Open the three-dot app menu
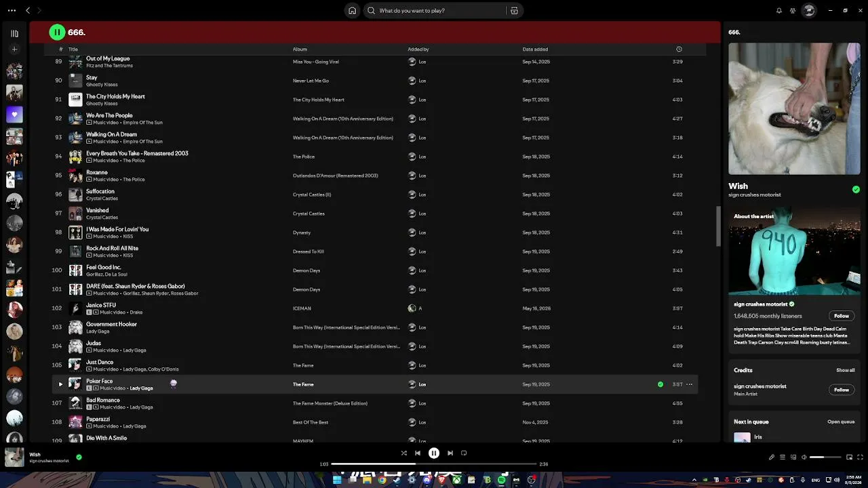The width and height of the screenshot is (868, 488). (x=12, y=11)
